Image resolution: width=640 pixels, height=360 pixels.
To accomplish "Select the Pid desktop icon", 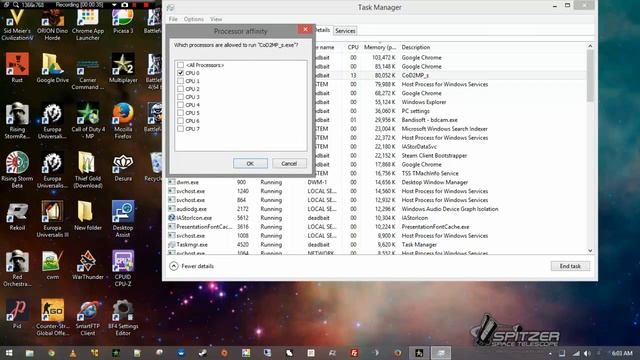I will [17, 314].
